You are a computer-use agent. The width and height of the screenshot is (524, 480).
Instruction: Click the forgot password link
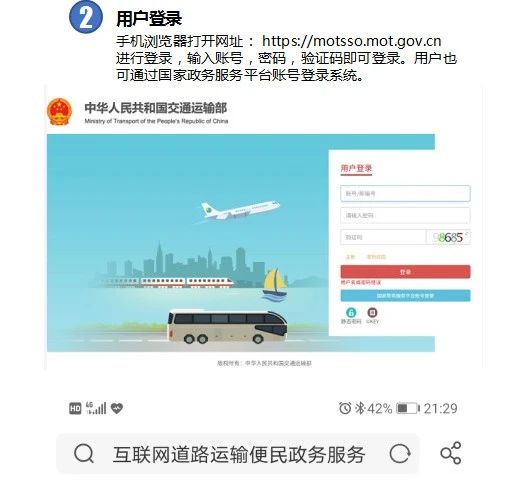(x=376, y=257)
